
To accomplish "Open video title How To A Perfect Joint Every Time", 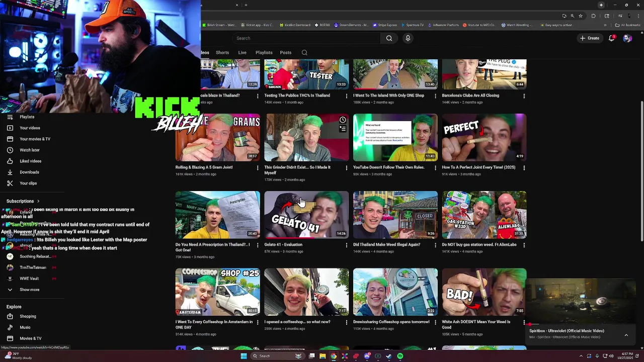I will (478, 167).
